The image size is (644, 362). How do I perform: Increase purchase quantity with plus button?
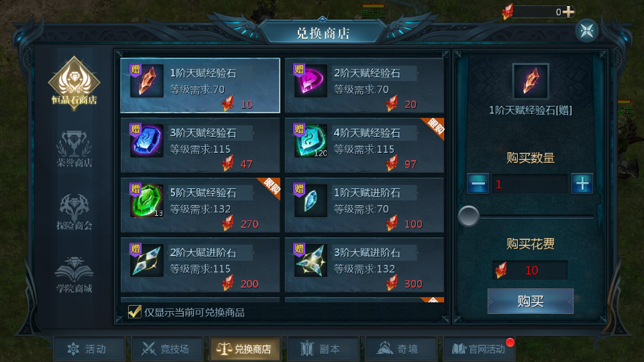(582, 184)
